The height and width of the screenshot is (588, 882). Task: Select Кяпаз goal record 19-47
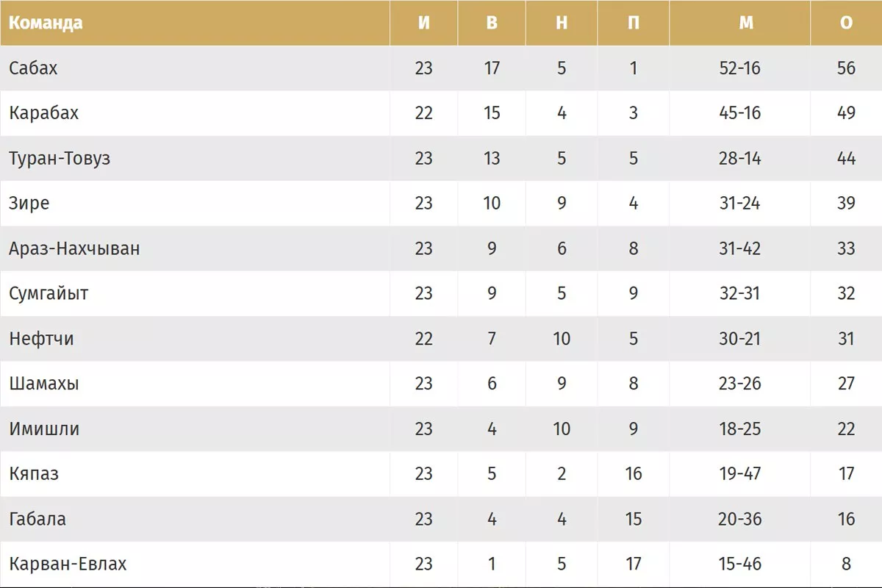tap(740, 473)
